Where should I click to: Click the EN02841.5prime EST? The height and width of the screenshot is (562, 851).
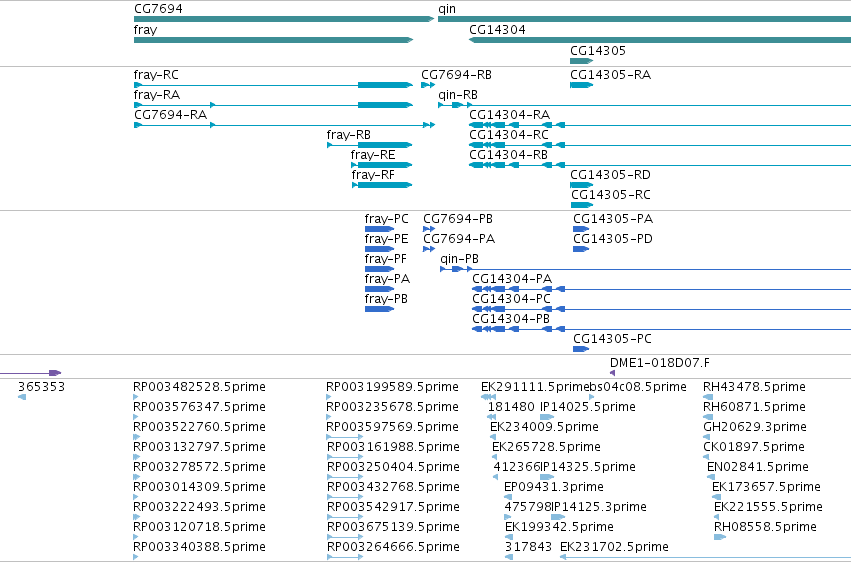(x=758, y=468)
